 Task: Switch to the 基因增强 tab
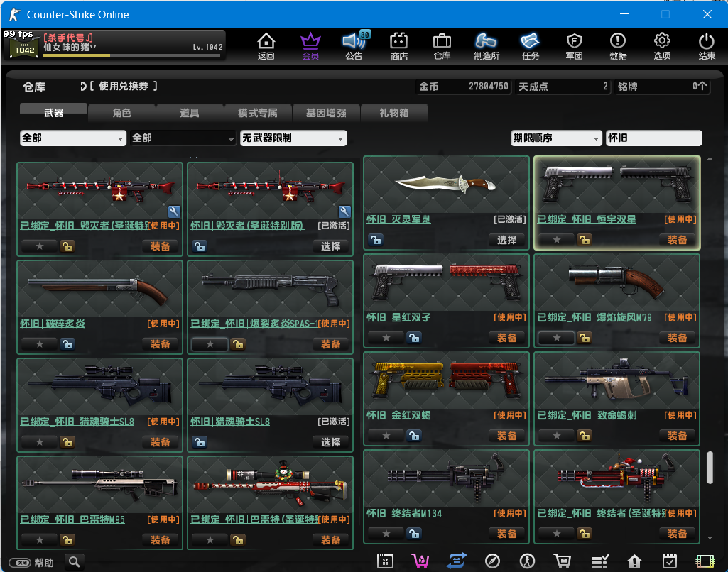326,113
